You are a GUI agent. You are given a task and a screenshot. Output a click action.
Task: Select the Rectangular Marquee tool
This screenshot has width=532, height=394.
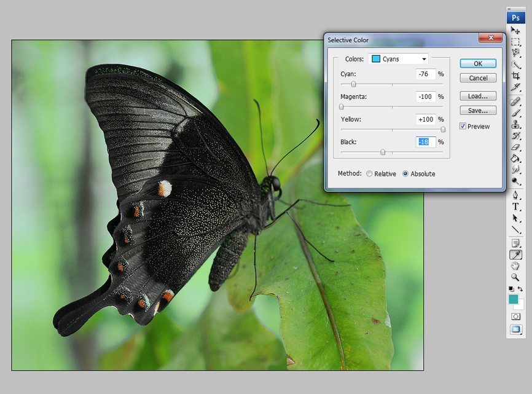coord(515,42)
